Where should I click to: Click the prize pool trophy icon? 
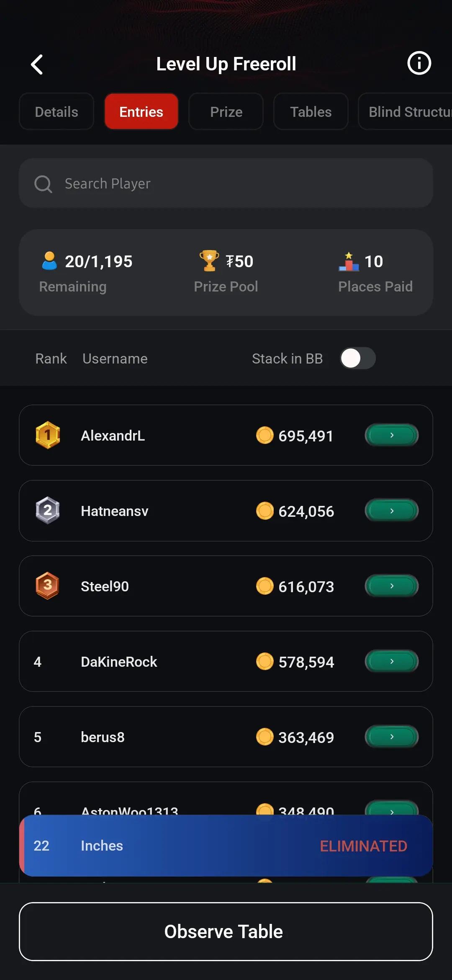209,261
